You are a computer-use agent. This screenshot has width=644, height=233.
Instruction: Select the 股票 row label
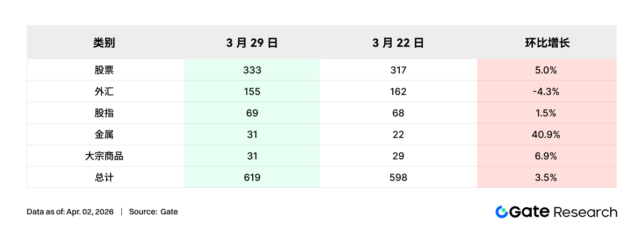click(x=104, y=70)
